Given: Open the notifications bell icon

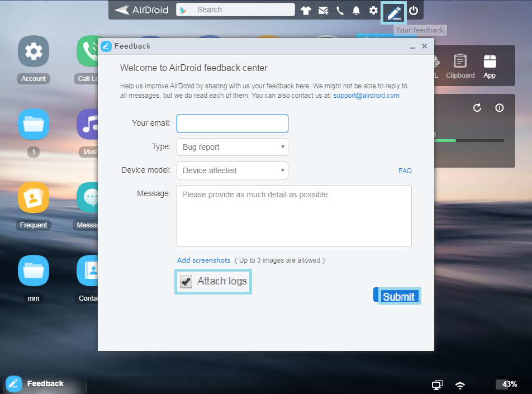Looking at the screenshot, I should coord(356,10).
